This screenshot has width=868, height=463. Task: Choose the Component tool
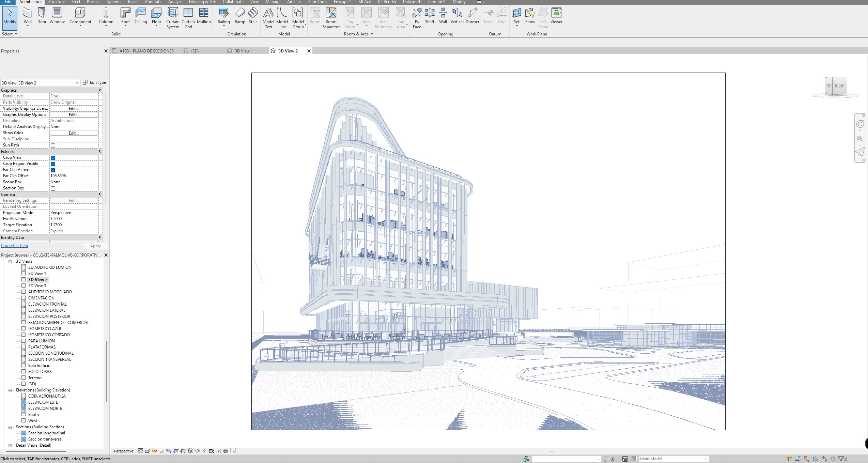click(x=80, y=16)
